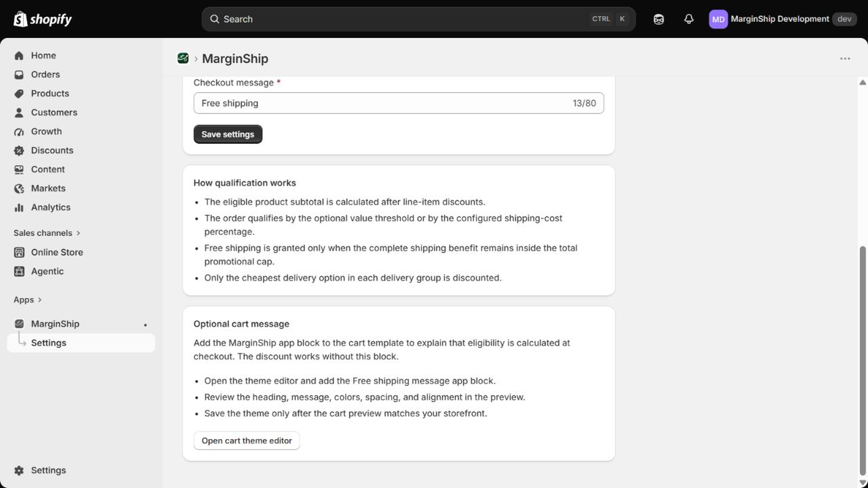Click the Save settings button

[x=228, y=134]
